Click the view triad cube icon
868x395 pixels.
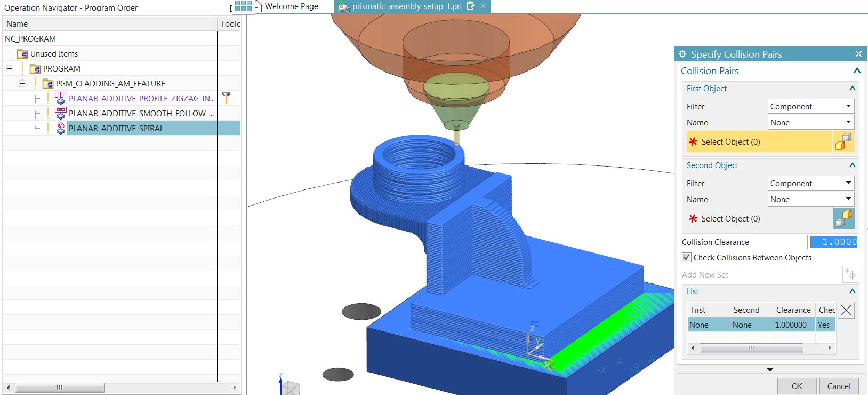(x=291, y=388)
